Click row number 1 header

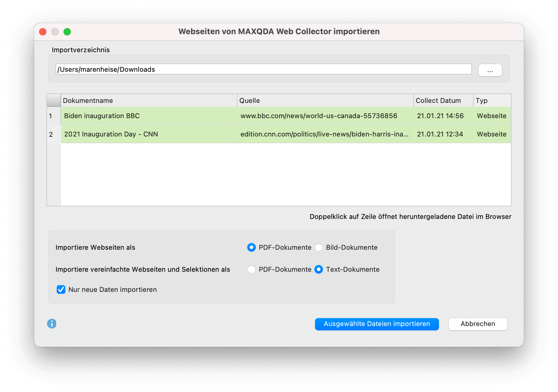tap(54, 116)
